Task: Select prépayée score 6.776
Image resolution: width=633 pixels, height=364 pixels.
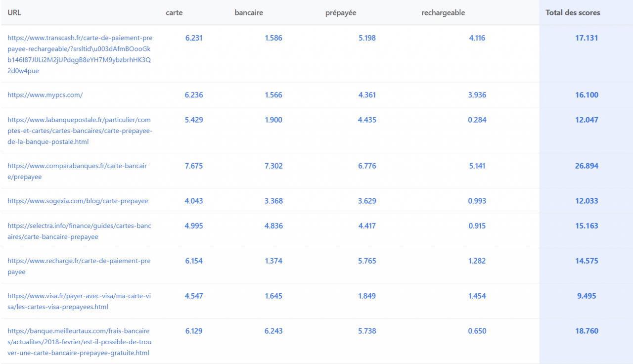Action: [367, 166]
